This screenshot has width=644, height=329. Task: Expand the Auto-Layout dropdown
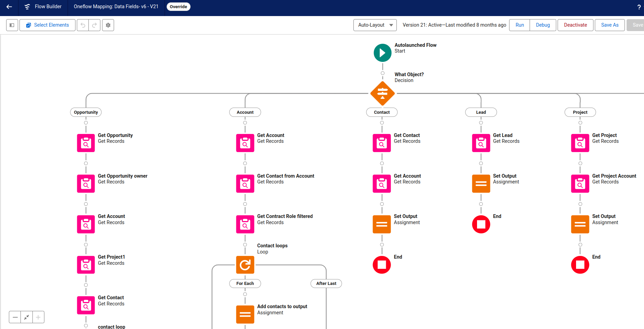click(x=375, y=25)
